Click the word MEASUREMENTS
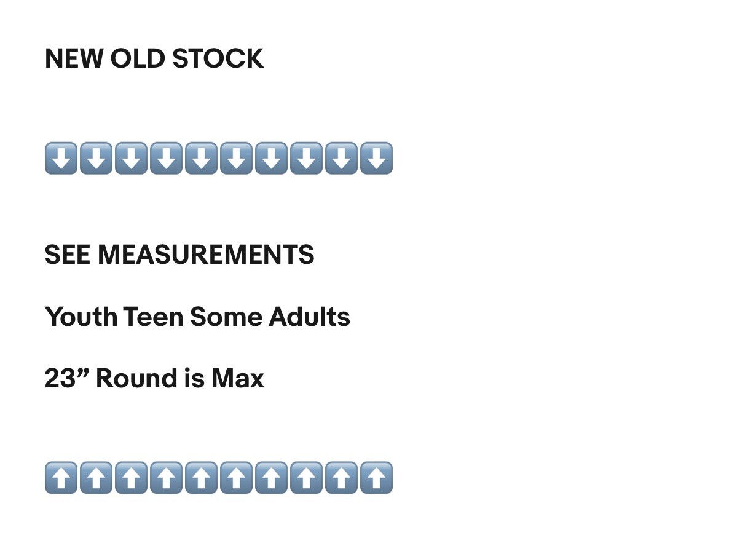This screenshot has height=538, width=756. 206,255
